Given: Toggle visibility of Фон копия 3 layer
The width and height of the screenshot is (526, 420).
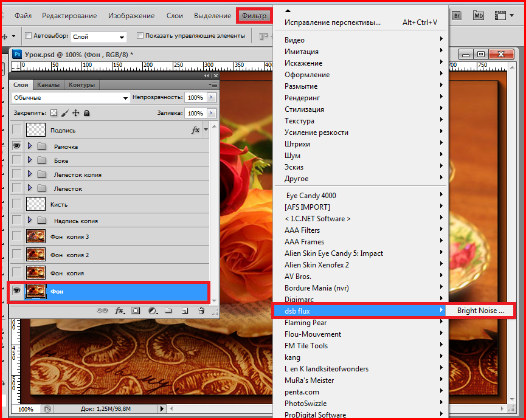Looking at the screenshot, I should coord(17,236).
